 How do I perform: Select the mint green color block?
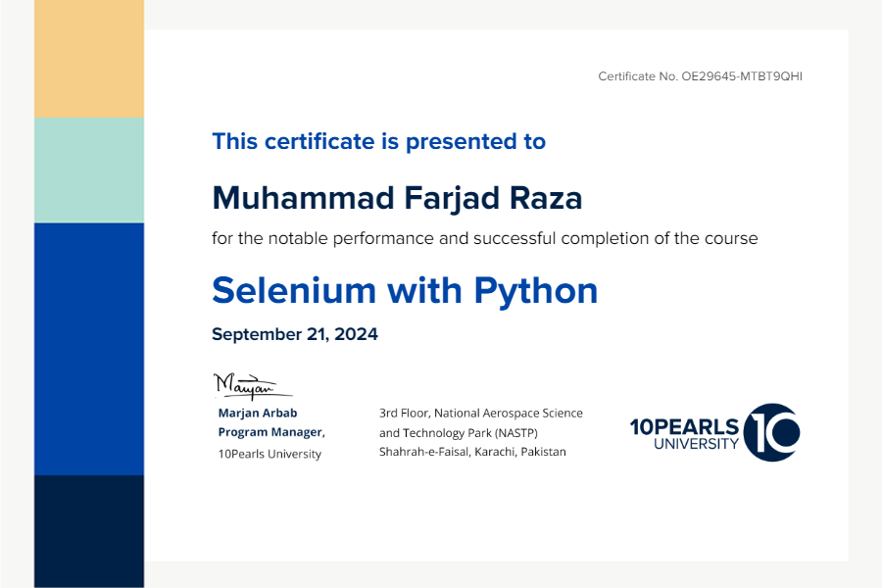(89, 171)
